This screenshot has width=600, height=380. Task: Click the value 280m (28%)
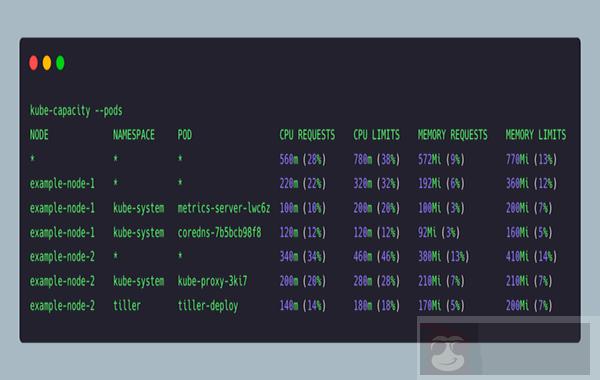coord(377,281)
